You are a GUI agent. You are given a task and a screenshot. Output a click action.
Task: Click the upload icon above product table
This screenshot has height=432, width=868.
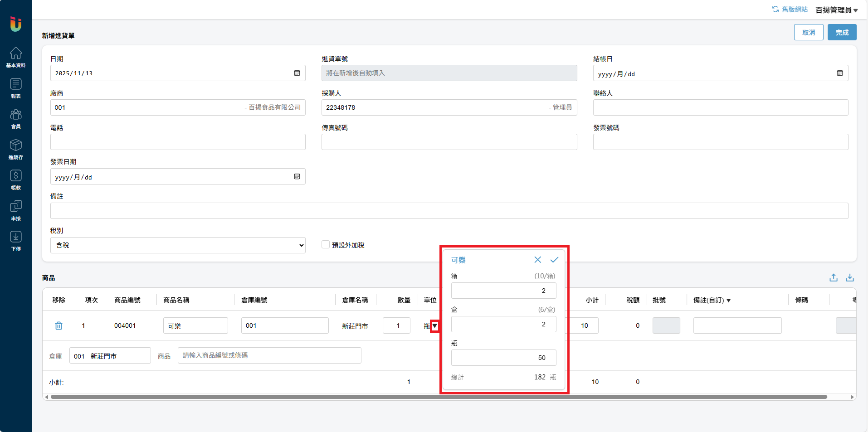(834, 278)
